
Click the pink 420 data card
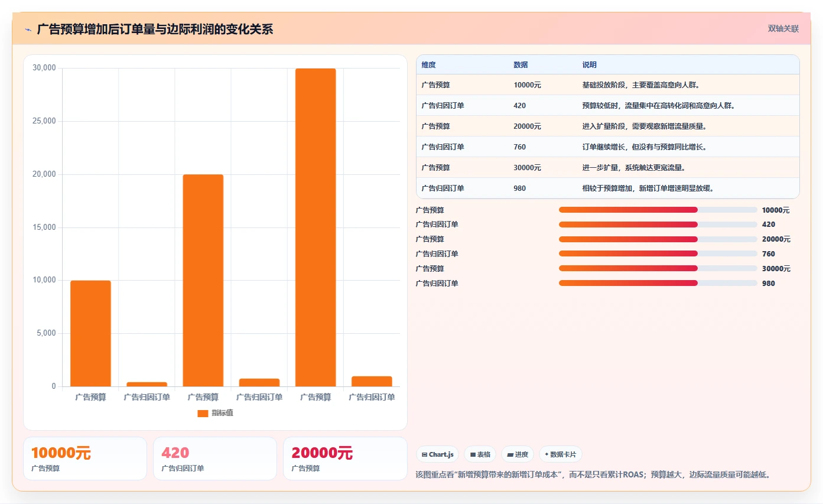(215, 459)
